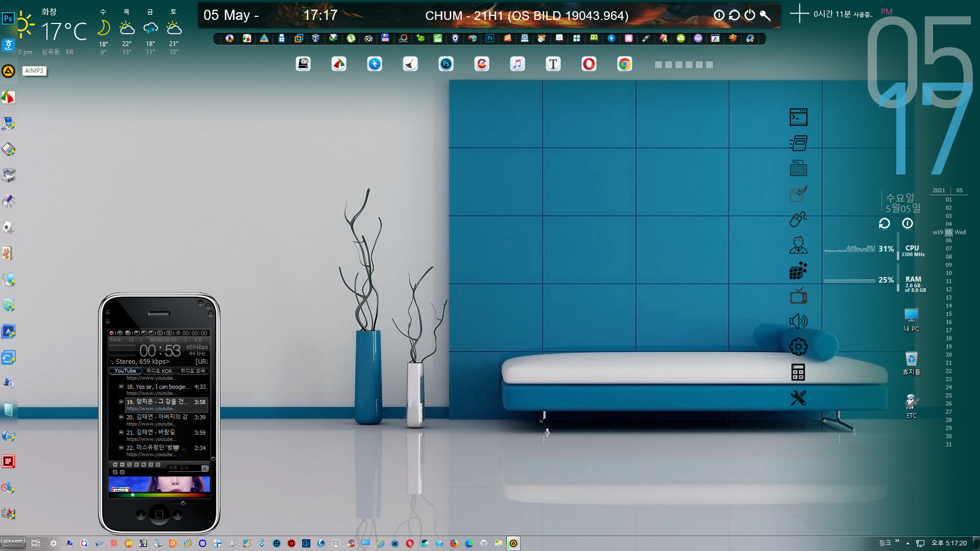The height and width of the screenshot is (551, 980).
Task: Launch the Chrome browser dock icon
Action: pyautogui.click(x=624, y=64)
